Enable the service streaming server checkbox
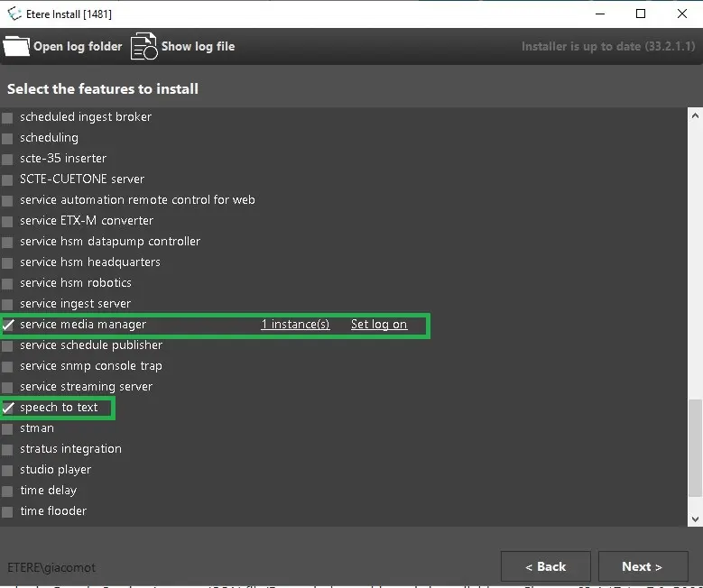 pos(8,387)
